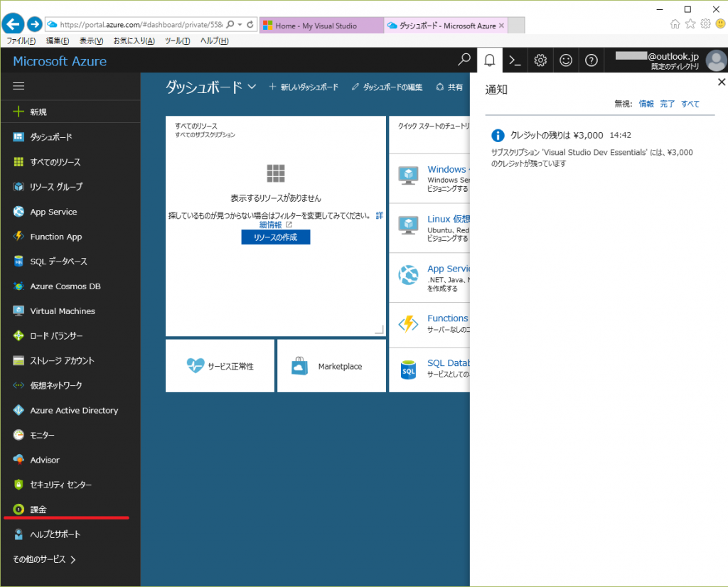Open the ヘルプ(H) menu
This screenshot has width=728, height=587.
coord(215,41)
